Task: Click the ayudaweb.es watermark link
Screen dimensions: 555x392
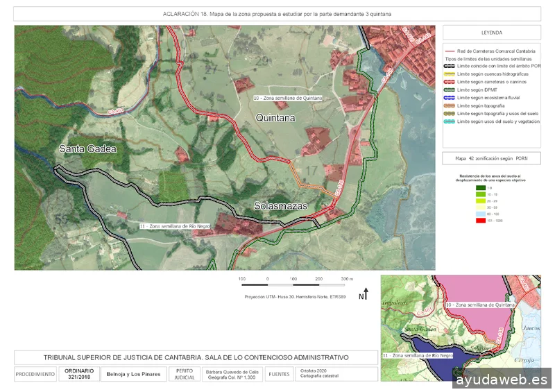Action: (502, 380)
